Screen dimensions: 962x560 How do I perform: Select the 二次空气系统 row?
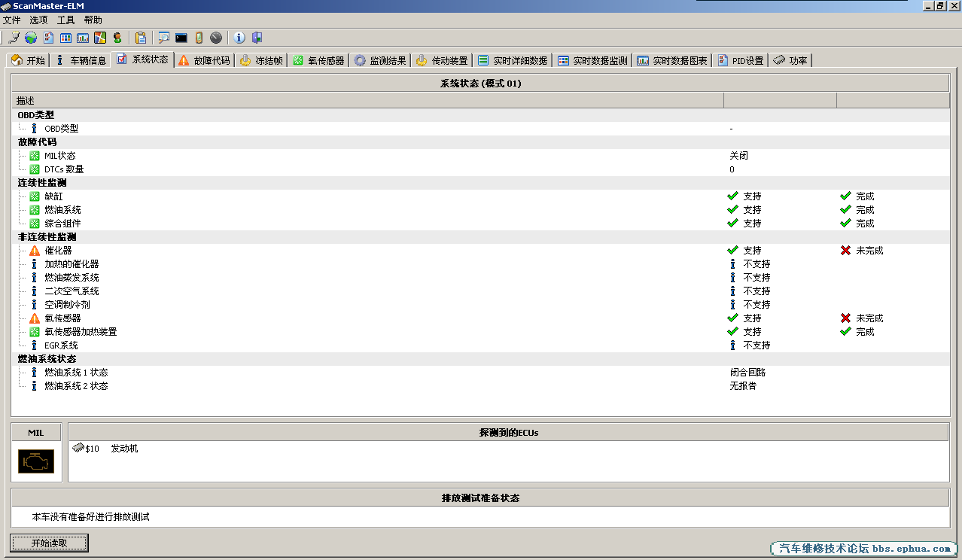coord(481,291)
